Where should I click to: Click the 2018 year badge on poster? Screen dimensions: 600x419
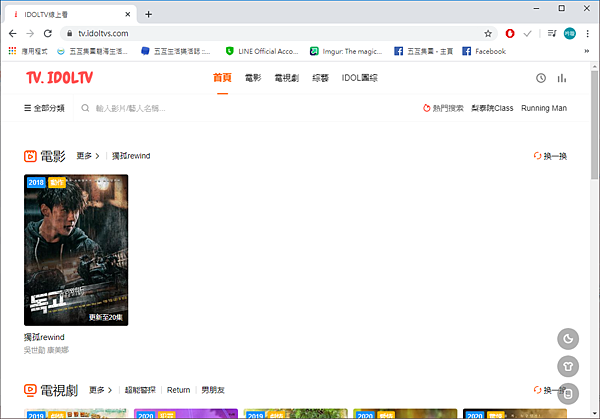[x=36, y=182]
